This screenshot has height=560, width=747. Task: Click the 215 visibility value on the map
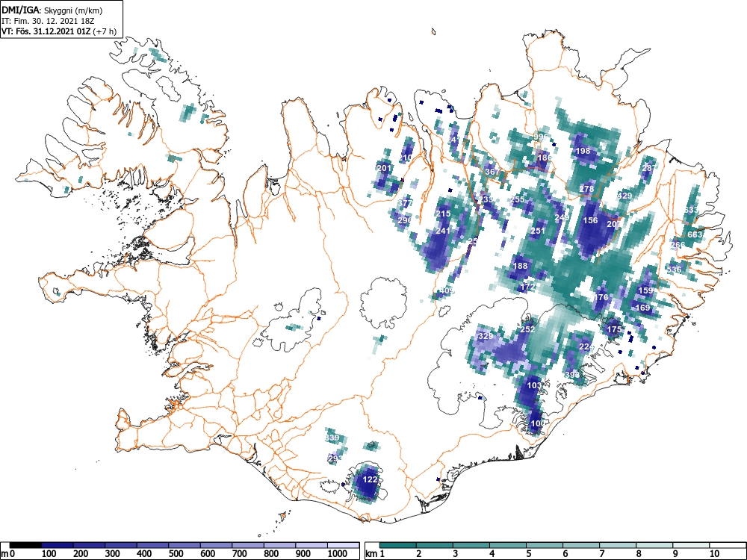443,214
